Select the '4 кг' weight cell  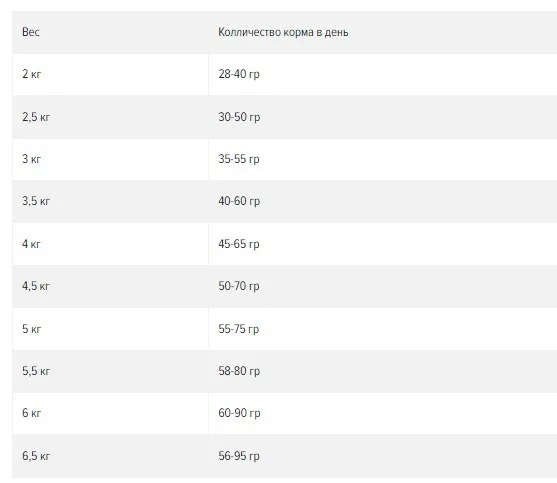[x=31, y=244]
